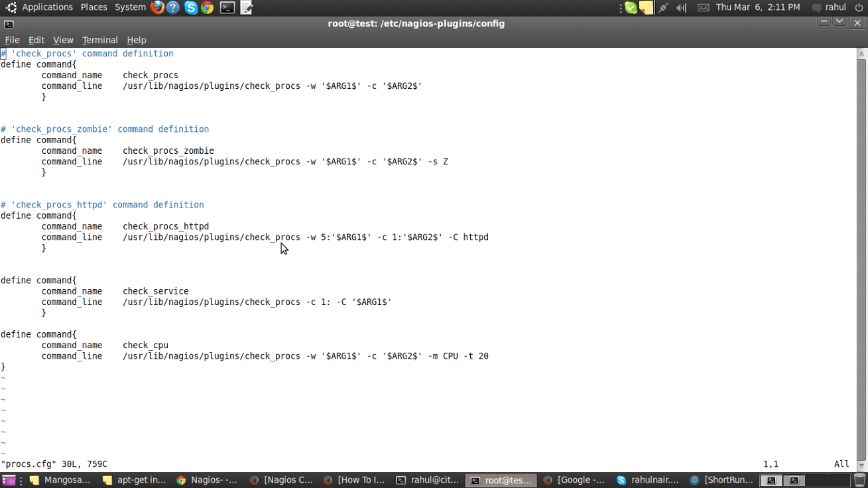Viewport: 868px width, 488px height.
Task: Click the 1,1 cursor position indicator
Action: point(771,464)
